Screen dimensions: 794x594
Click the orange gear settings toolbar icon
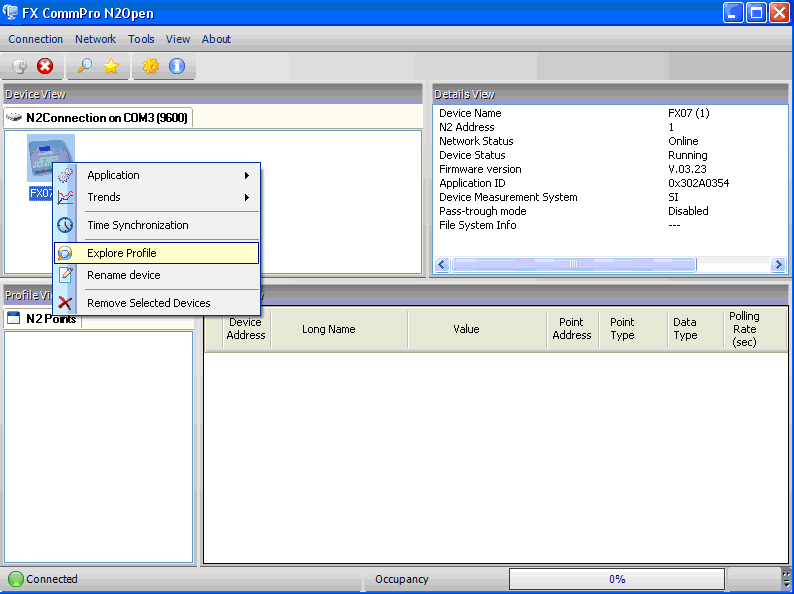150,66
